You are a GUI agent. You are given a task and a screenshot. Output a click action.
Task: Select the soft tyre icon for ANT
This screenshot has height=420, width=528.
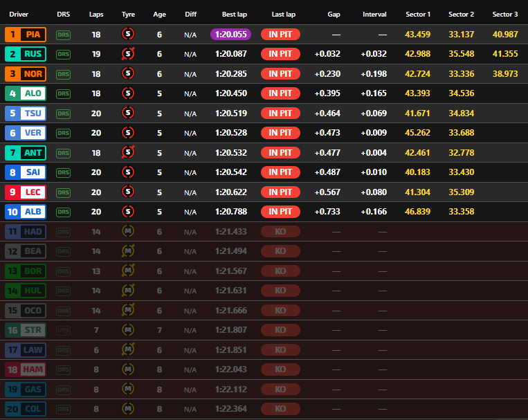tap(128, 152)
